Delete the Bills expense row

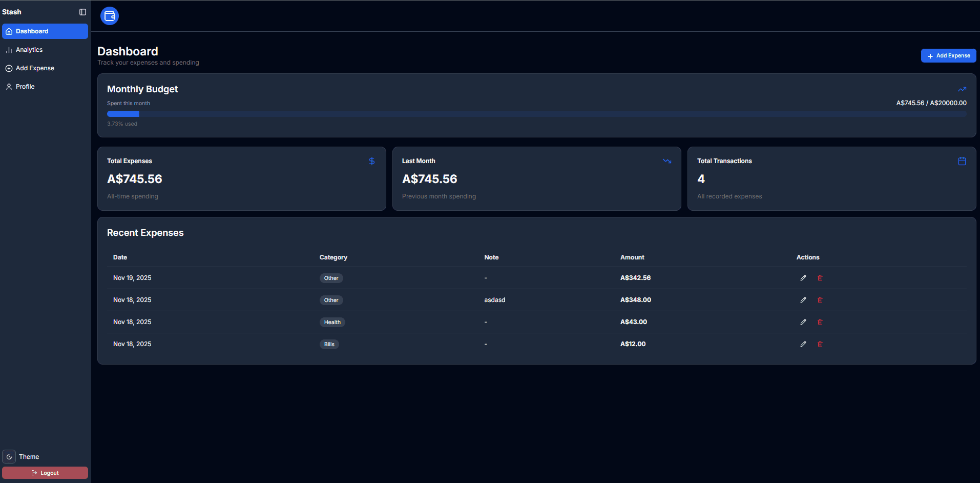click(820, 344)
